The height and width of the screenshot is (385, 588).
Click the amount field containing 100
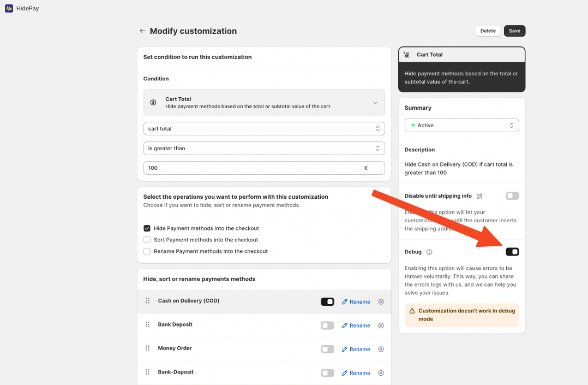(264, 168)
